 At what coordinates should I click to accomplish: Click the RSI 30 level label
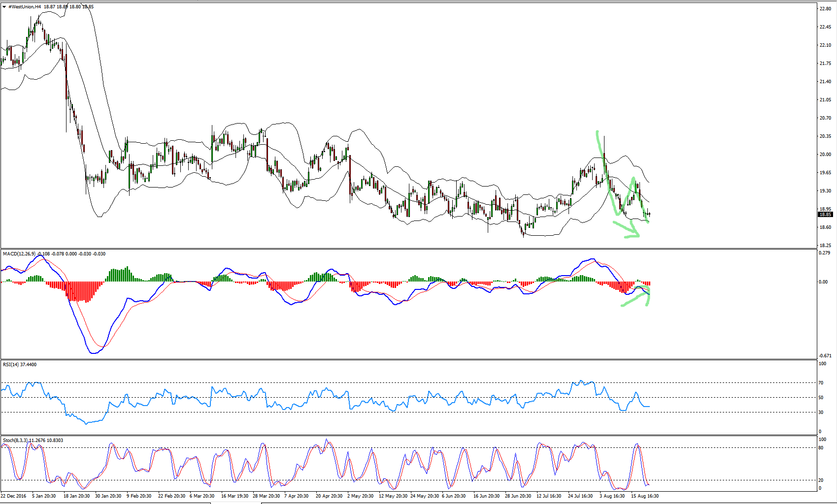[821, 412]
